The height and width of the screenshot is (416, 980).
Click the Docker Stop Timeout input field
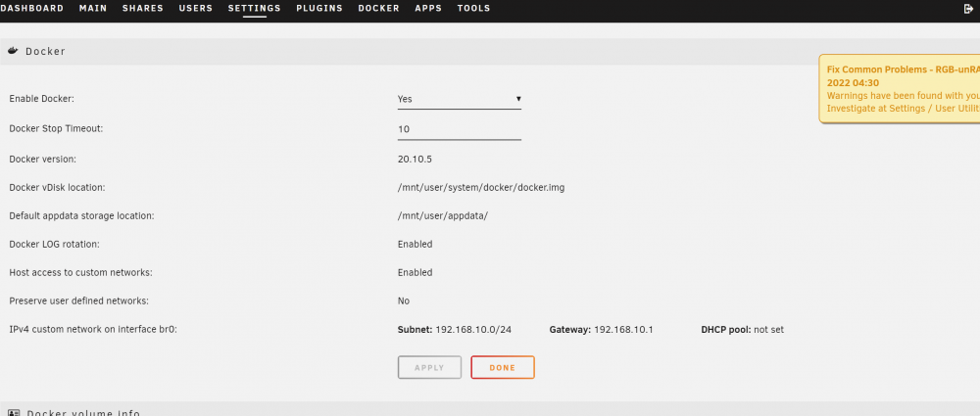click(x=460, y=129)
